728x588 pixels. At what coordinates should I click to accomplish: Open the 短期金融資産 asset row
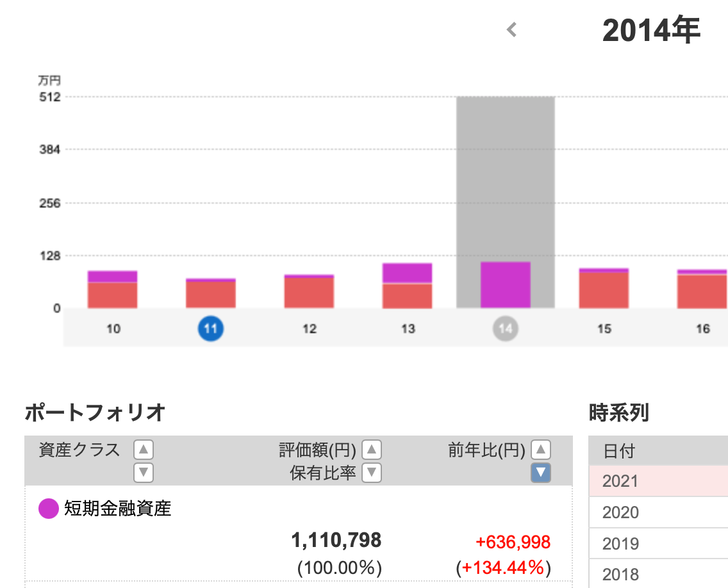[299, 534]
